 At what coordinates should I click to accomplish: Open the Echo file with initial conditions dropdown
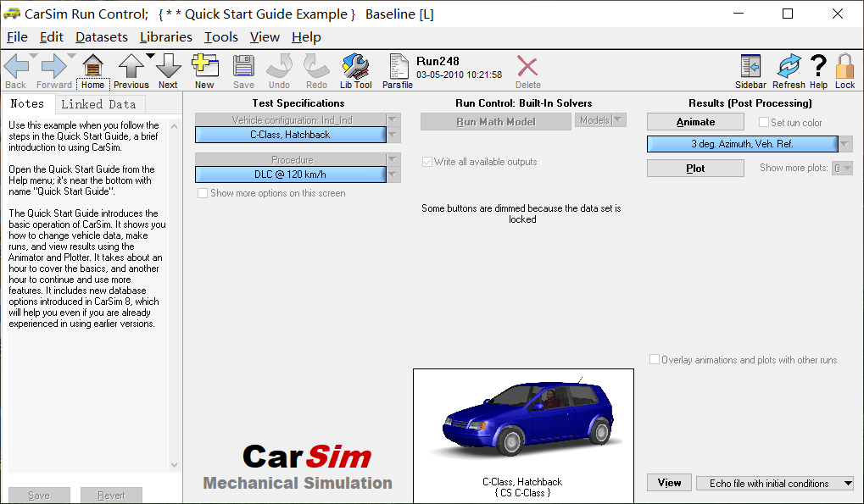tap(775, 483)
